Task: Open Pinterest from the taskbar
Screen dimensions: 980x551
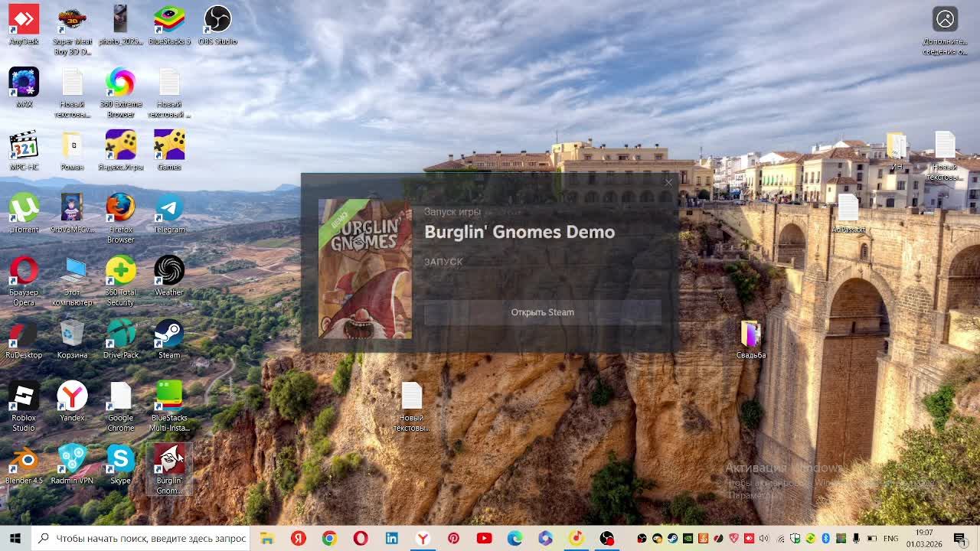Action: click(x=453, y=539)
